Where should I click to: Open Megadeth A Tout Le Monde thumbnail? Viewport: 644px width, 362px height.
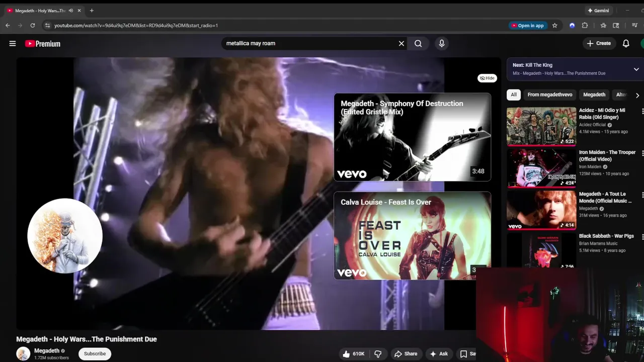541,210
